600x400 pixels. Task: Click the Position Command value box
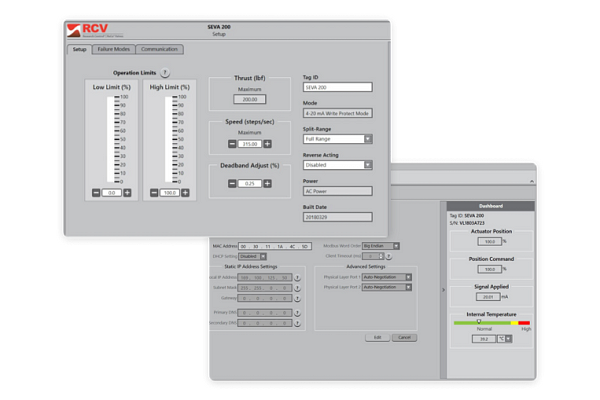[x=489, y=269]
